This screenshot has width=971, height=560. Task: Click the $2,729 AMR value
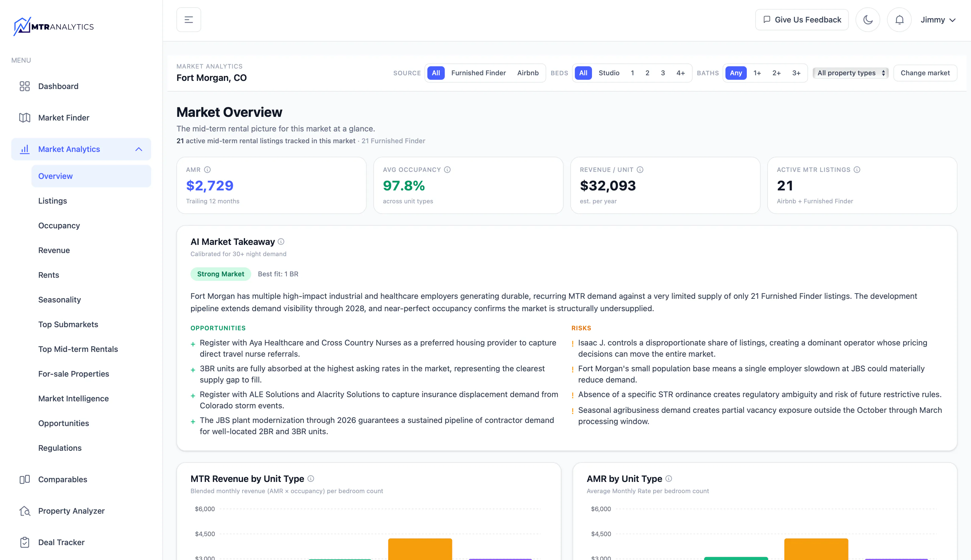[x=210, y=186]
